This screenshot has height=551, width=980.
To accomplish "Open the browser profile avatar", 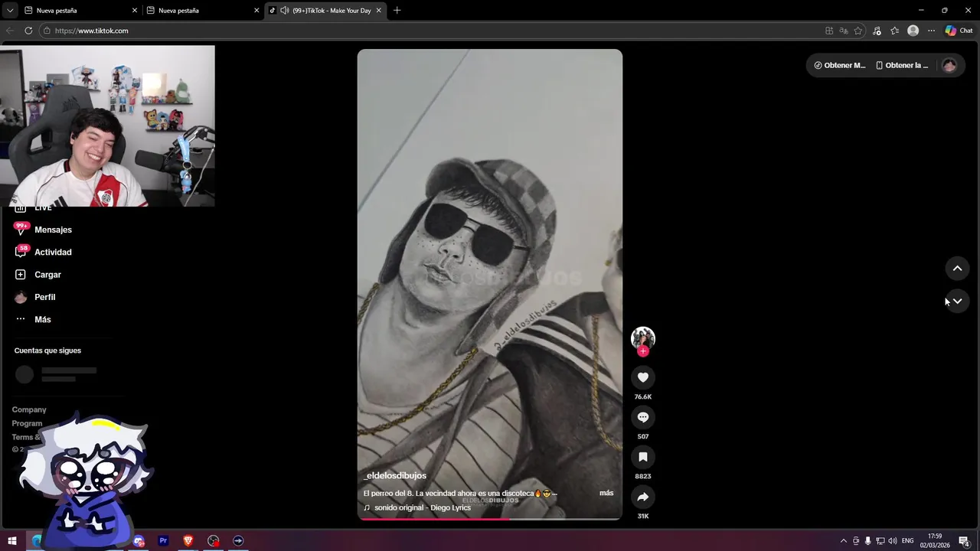I will pos(913,31).
